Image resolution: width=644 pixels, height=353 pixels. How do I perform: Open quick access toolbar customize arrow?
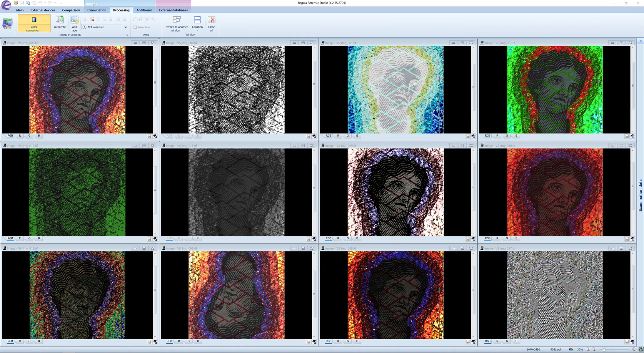click(x=61, y=3)
